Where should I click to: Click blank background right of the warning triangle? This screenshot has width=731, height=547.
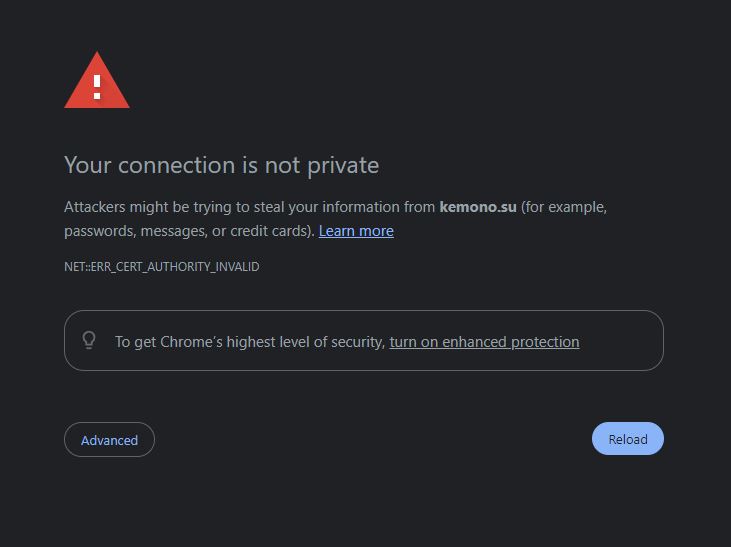[x=373, y=80]
